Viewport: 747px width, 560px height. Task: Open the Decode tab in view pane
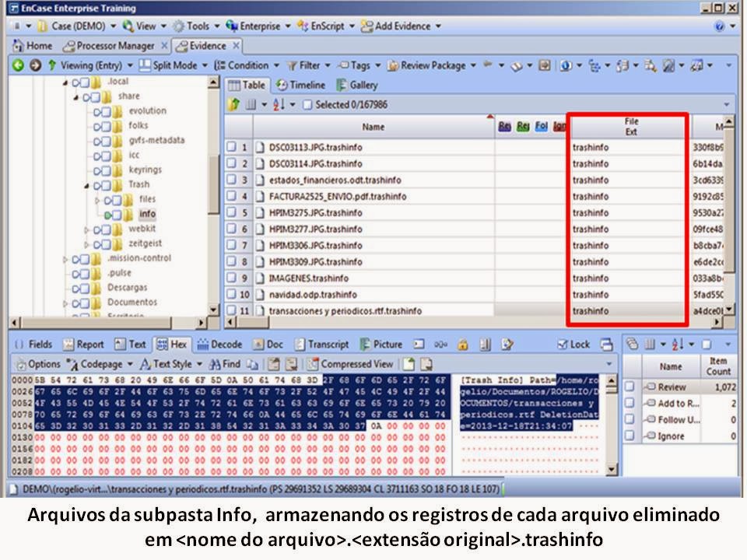219,345
